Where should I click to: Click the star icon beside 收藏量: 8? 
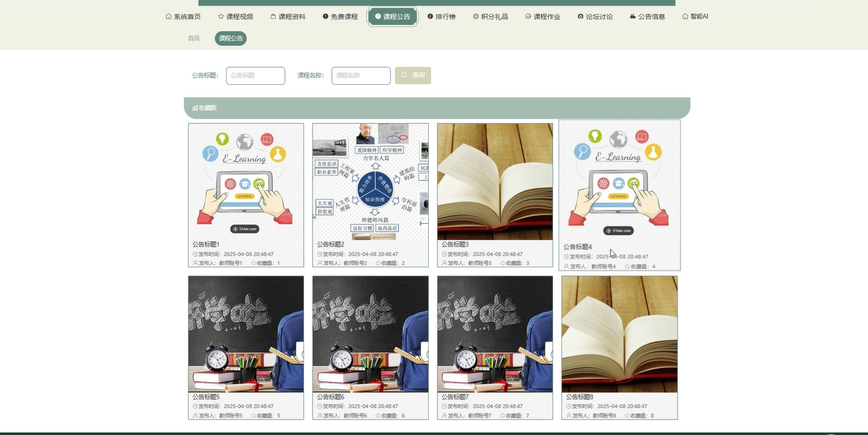(627, 416)
